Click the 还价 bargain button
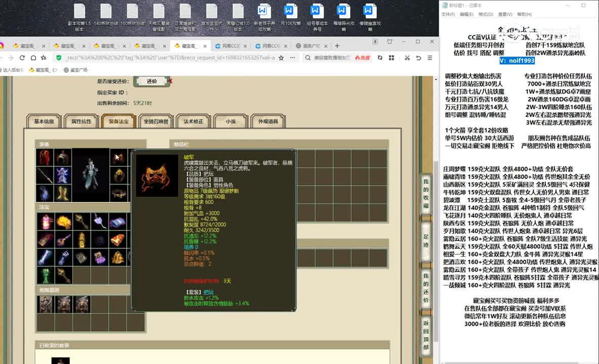The width and height of the screenshot is (599, 364). point(152,81)
